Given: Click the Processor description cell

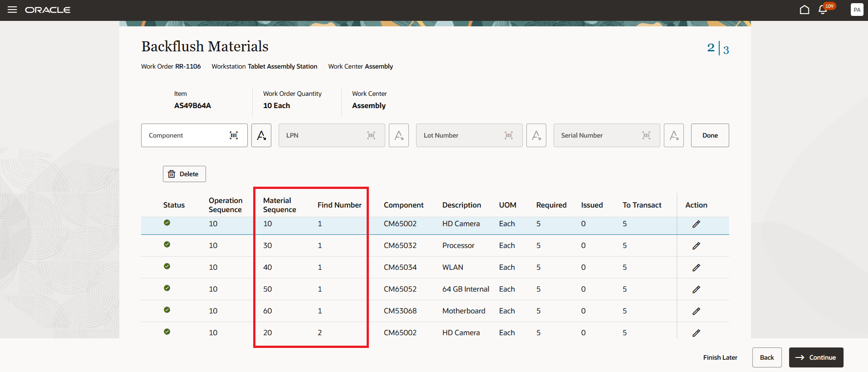Looking at the screenshot, I should click(x=458, y=245).
